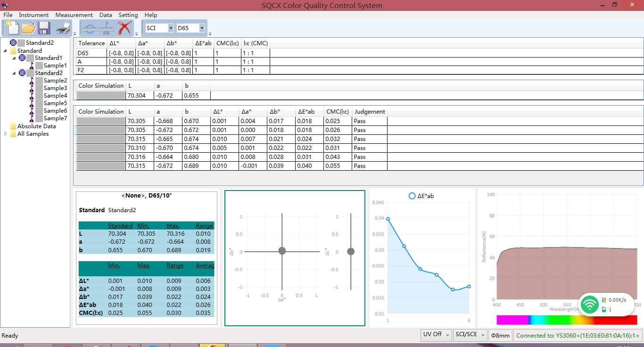Open the file toolbar overflow options arrow
Screen dimensions: 644x347
(75, 34)
